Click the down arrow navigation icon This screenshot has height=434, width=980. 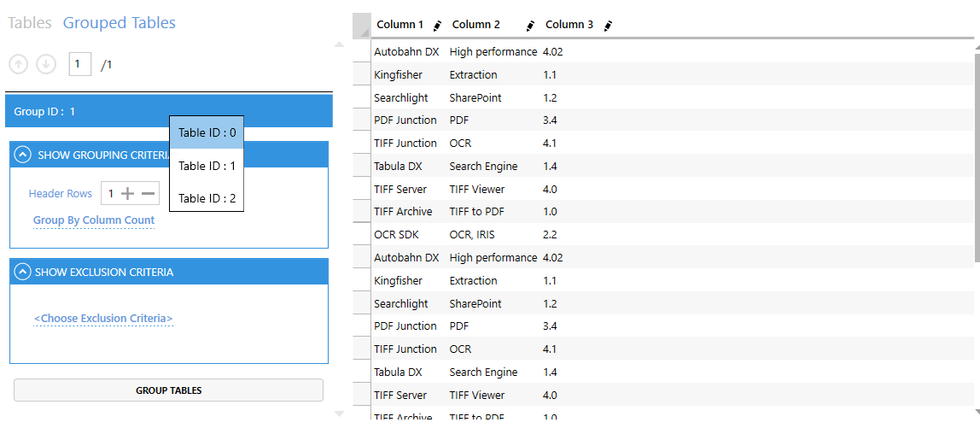[x=46, y=64]
